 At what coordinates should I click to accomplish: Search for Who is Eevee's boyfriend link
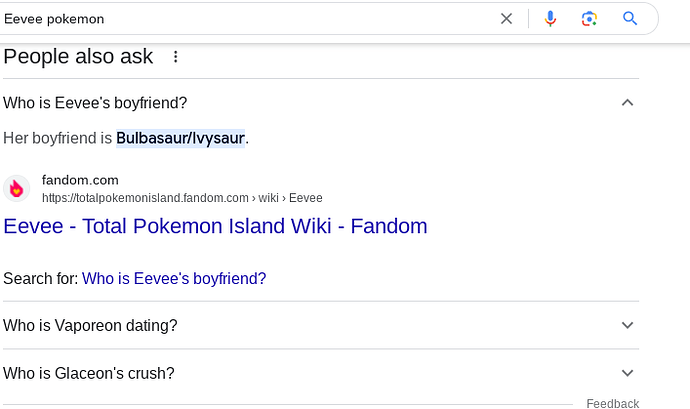tap(174, 278)
